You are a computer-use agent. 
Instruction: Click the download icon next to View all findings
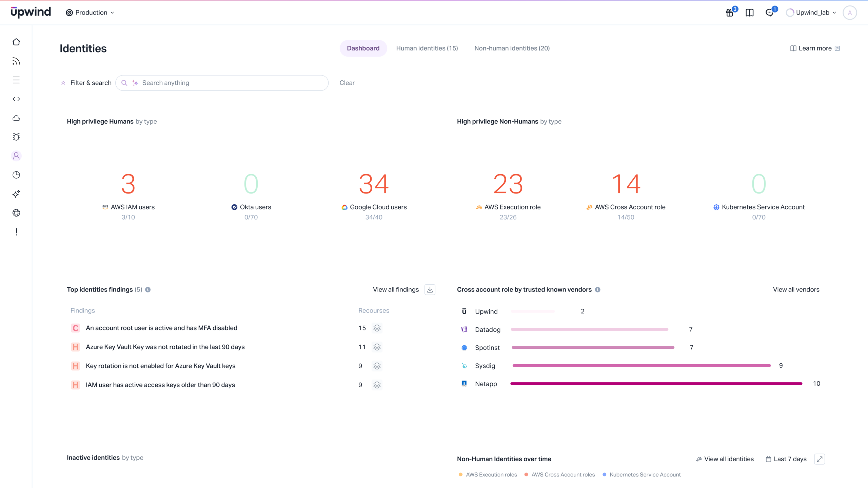tap(430, 290)
